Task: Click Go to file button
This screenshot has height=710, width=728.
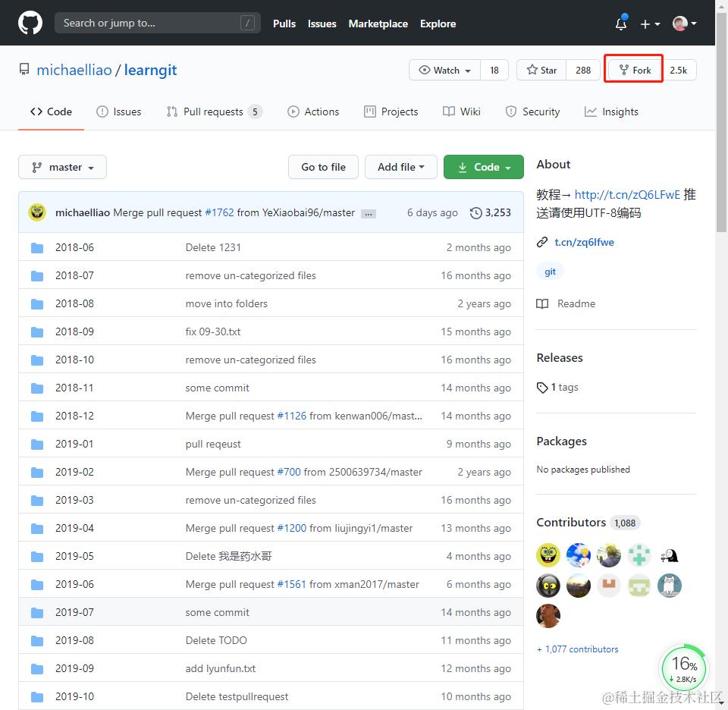Action: pos(323,167)
